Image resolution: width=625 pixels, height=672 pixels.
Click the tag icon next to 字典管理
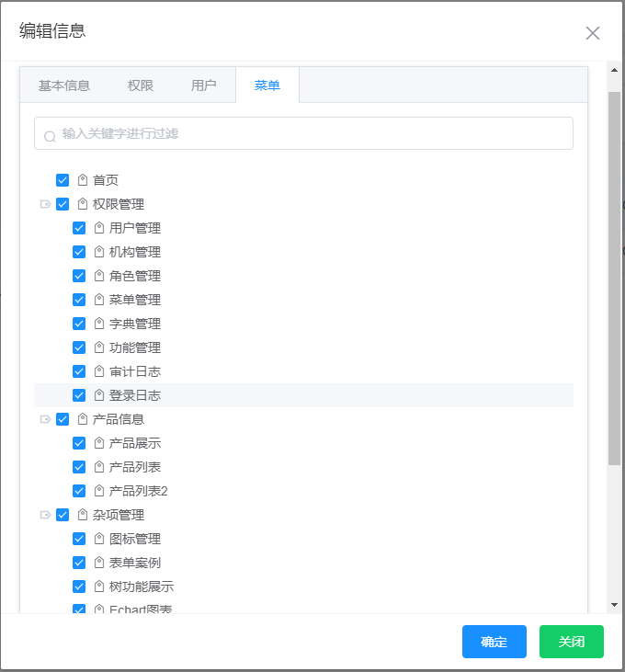[x=99, y=324]
